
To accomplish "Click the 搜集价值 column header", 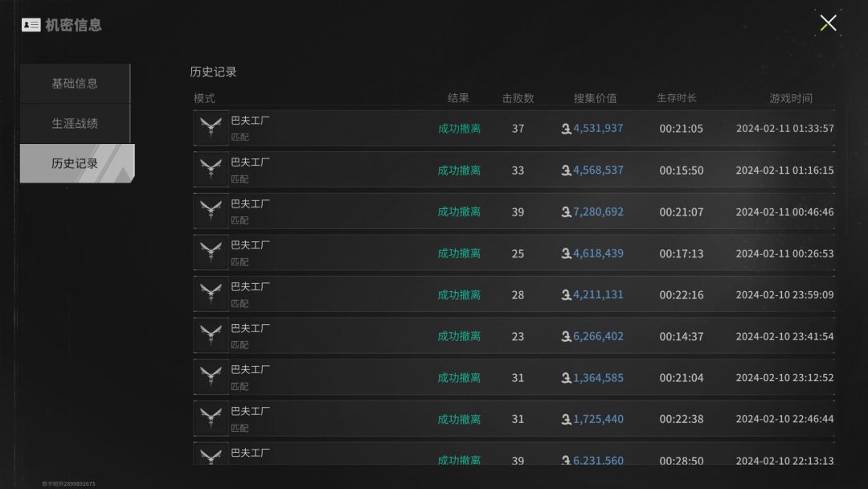I will point(595,98).
